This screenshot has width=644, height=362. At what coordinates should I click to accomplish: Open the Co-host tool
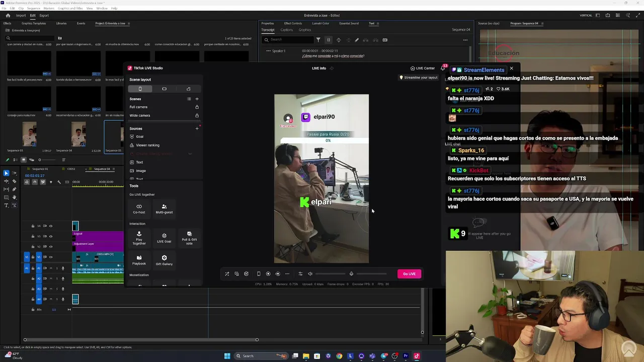[139, 209]
